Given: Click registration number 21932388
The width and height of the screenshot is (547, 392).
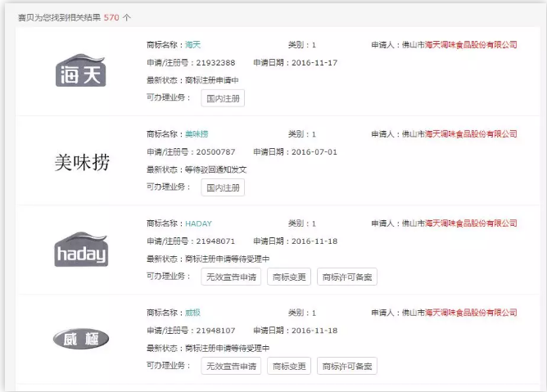Looking at the screenshot, I should coord(215,63).
